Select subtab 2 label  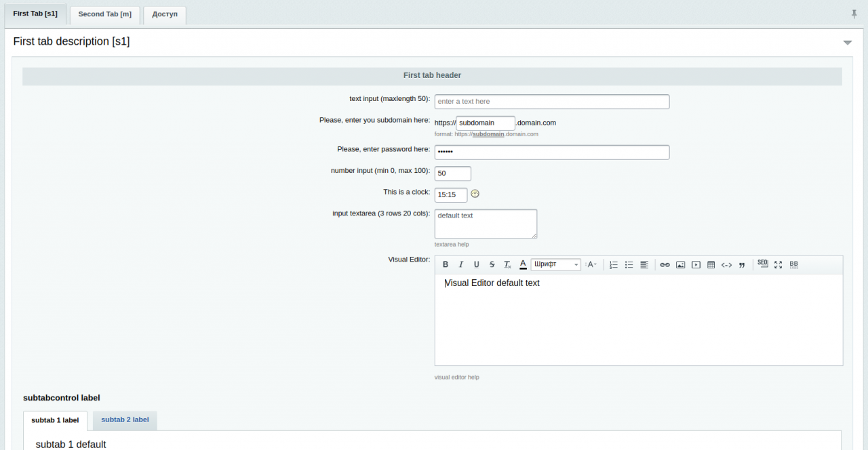(125, 420)
